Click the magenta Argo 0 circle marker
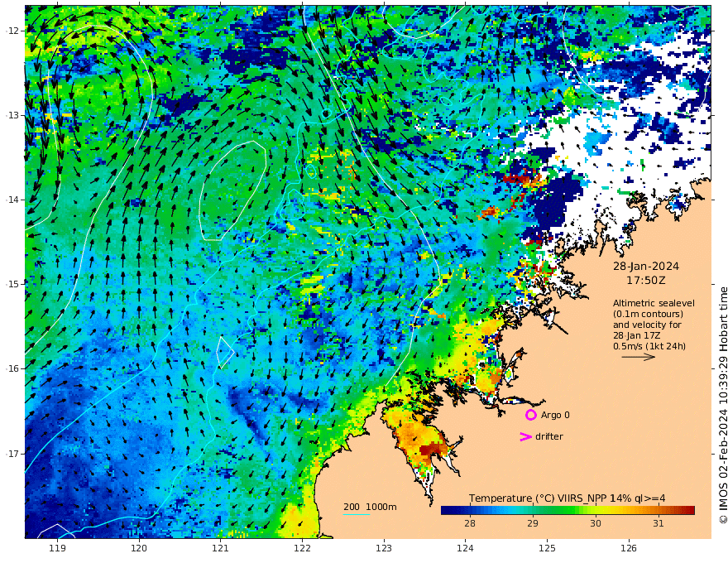The width and height of the screenshot is (728, 563). tap(530, 415)
